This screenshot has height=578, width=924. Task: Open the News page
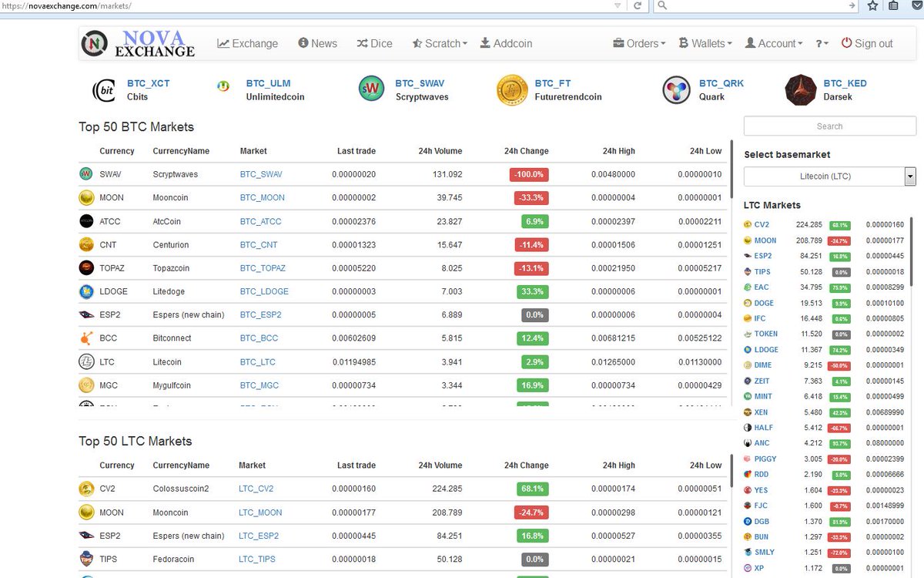pyautogui.click(x=318, y=43)
